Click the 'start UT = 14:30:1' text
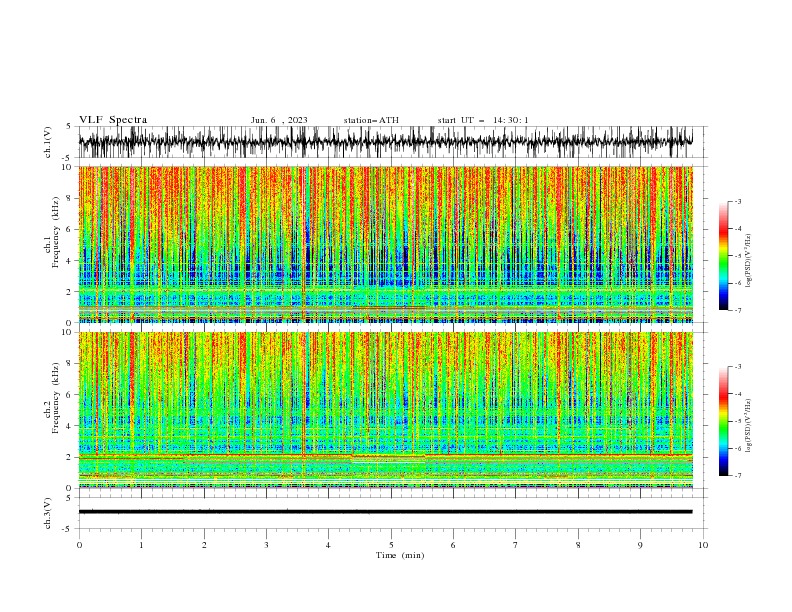Viewport: 792px width, 612px height. [x=483, y=120]
